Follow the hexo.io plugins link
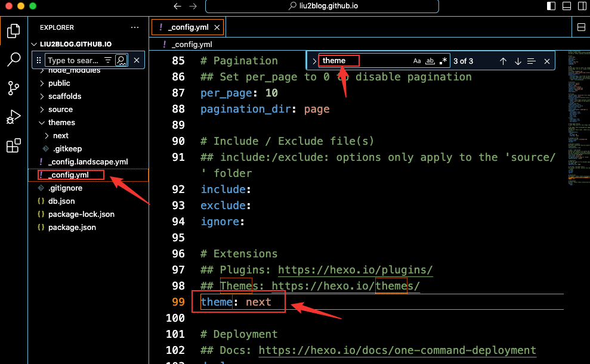The width and height of the screenshot is (590, 364). tap(355, 270)
